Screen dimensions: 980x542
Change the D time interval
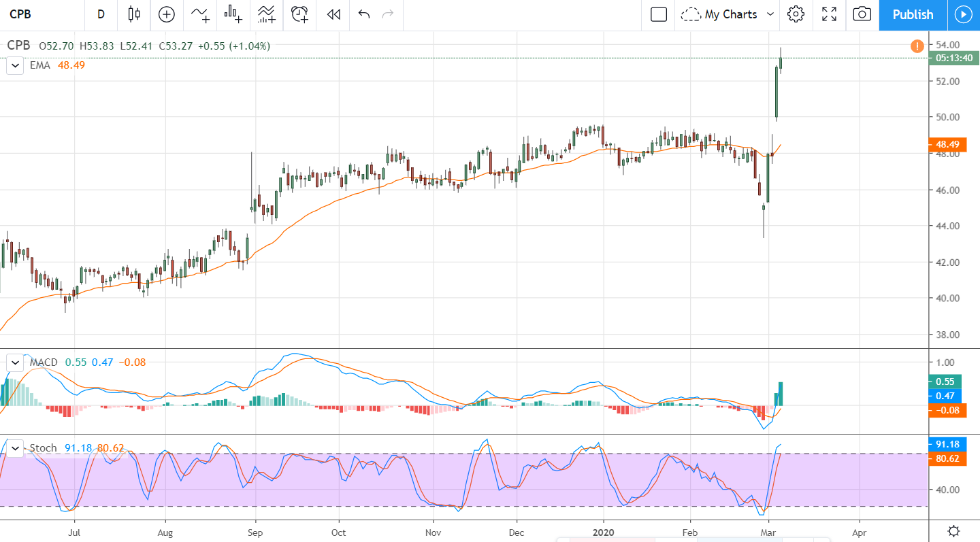(101, 14)
